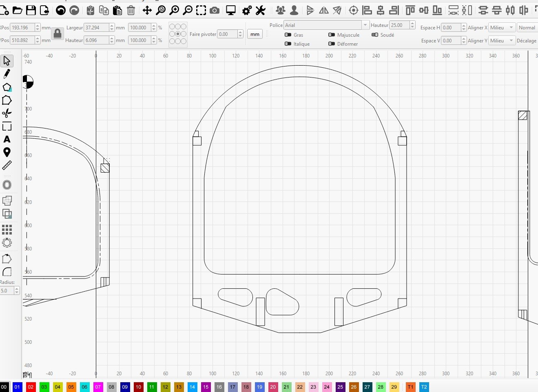Open the Police font dropdown

pos(326,25)
